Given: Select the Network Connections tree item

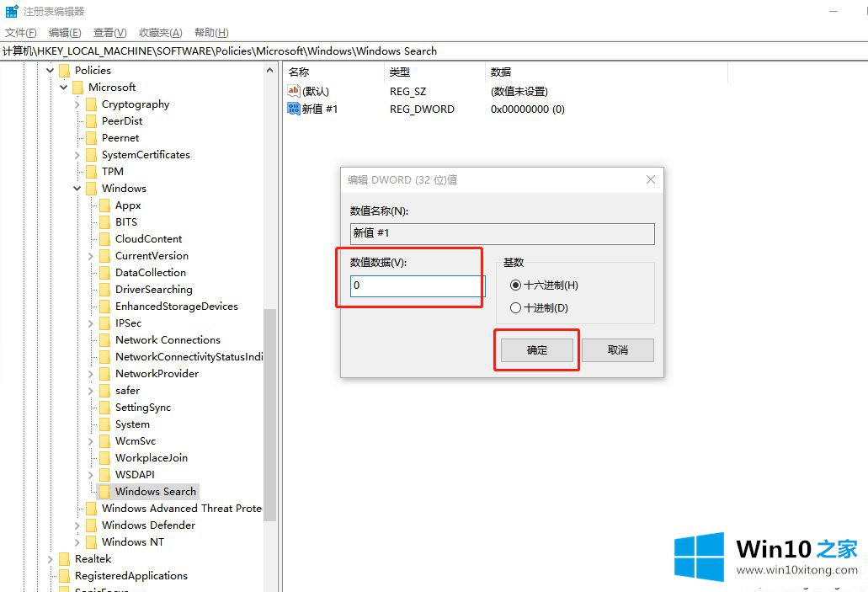Looking at the screenshot, I should coord(168,340).
